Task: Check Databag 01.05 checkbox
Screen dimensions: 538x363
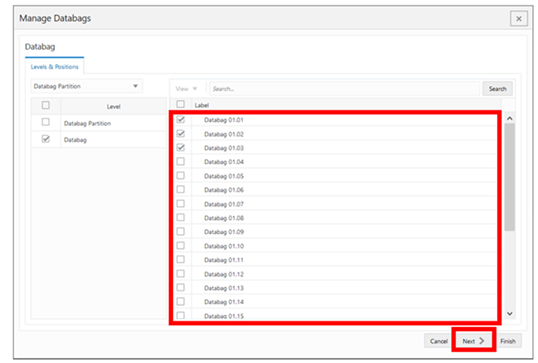Action: pyautogui.click(x=180, y=175)
